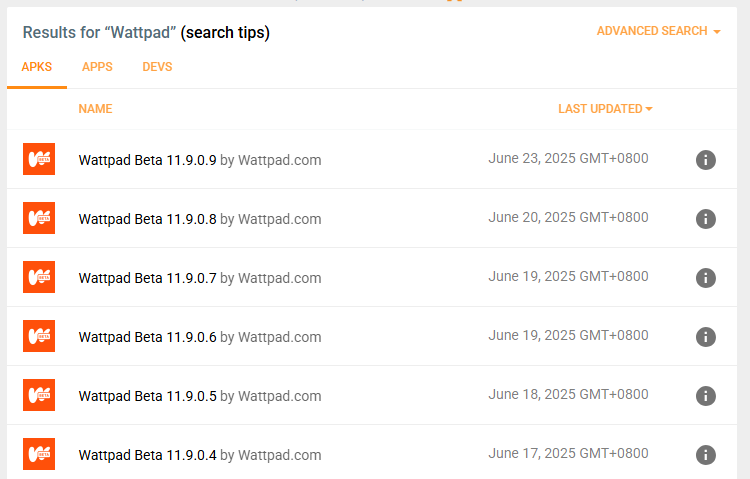Screen dimensions: 750x479
Task: Click info icon for Wattpad Beta 11.9.0.9
Action: click(x=705, y=160)
